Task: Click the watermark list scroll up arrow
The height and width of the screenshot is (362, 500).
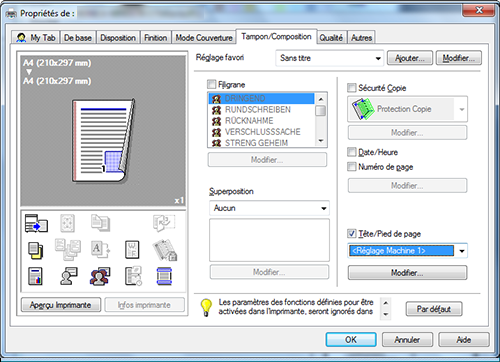Action: click(321, 99)
